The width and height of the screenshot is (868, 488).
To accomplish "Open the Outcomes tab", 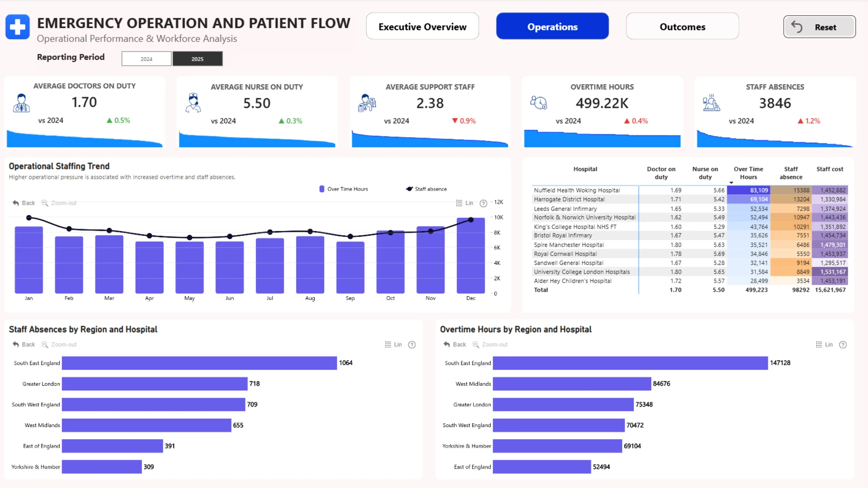I will tap(682, 27).
